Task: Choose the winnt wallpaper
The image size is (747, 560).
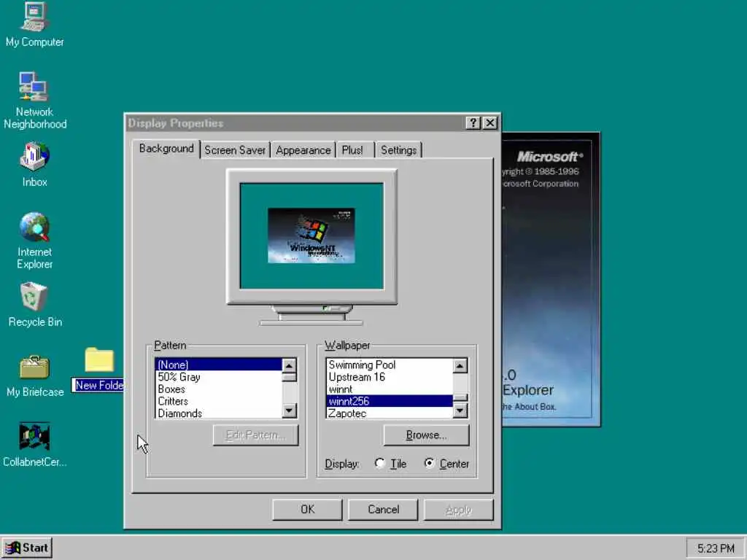Action: 390,389
